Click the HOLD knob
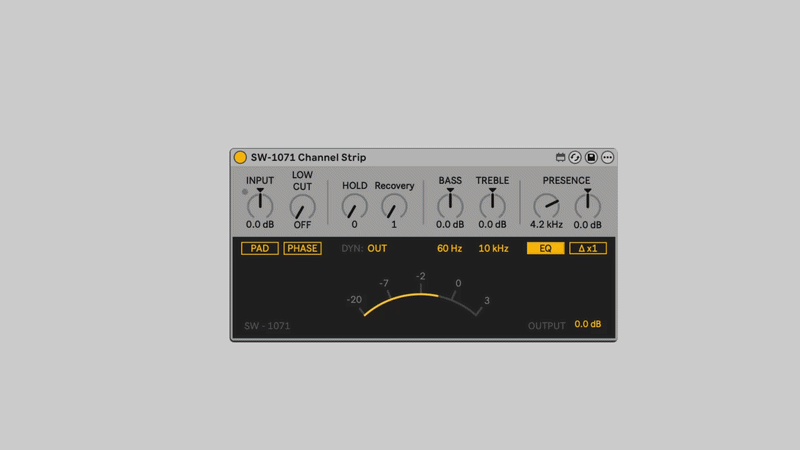The image size is (800, 450). click(354, 207)
